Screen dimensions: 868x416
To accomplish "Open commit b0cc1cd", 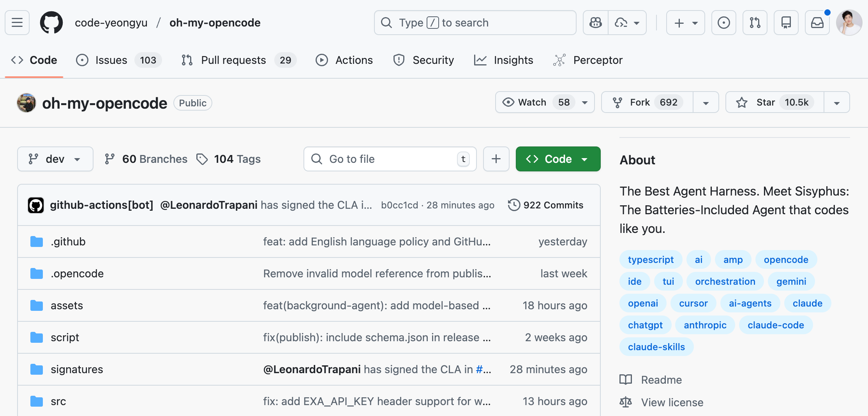I will (x=399, y=205).
